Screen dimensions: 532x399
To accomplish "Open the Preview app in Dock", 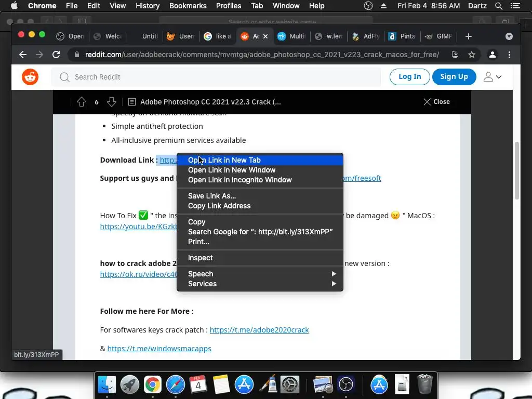I will click(323, 384).
